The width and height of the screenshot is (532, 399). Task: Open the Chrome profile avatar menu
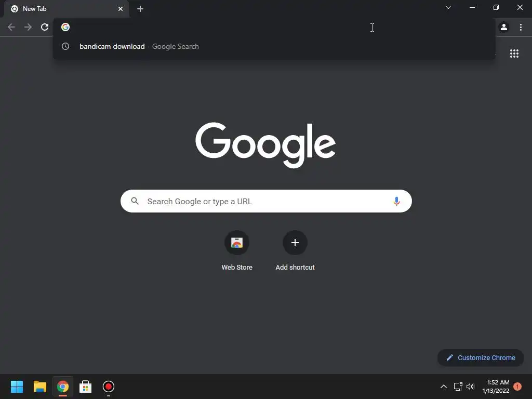[x=504, y=27]
